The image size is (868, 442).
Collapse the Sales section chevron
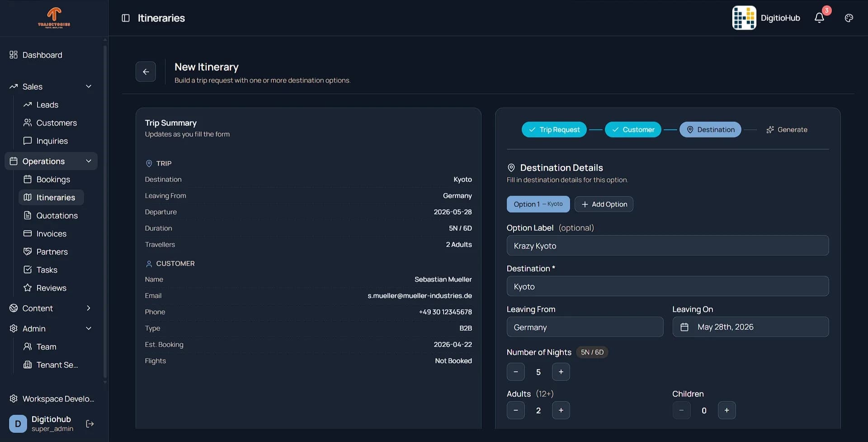89,86
